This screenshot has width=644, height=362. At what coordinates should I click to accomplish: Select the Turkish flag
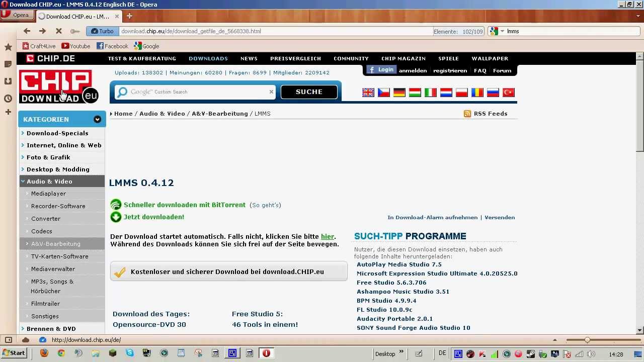coord(509,93)
